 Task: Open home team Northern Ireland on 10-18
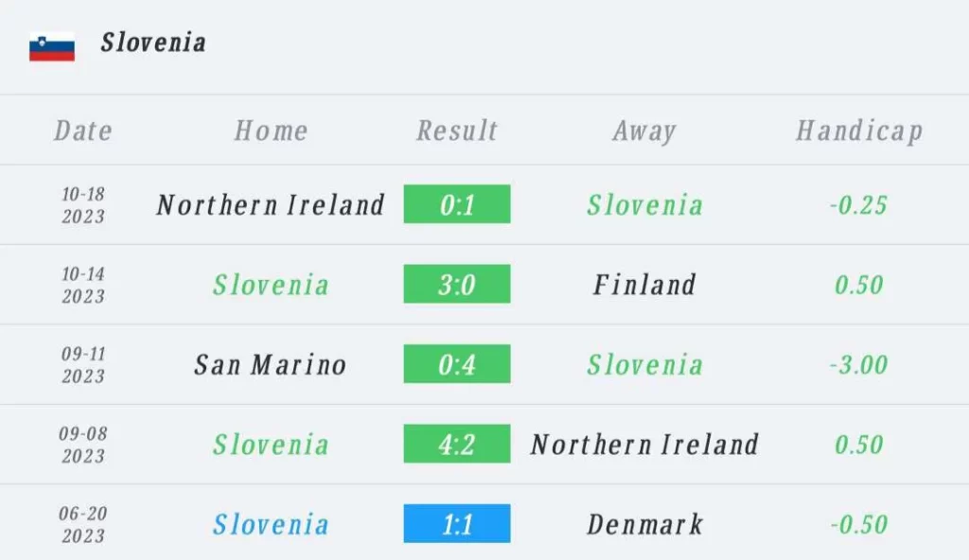click(271, 204)
